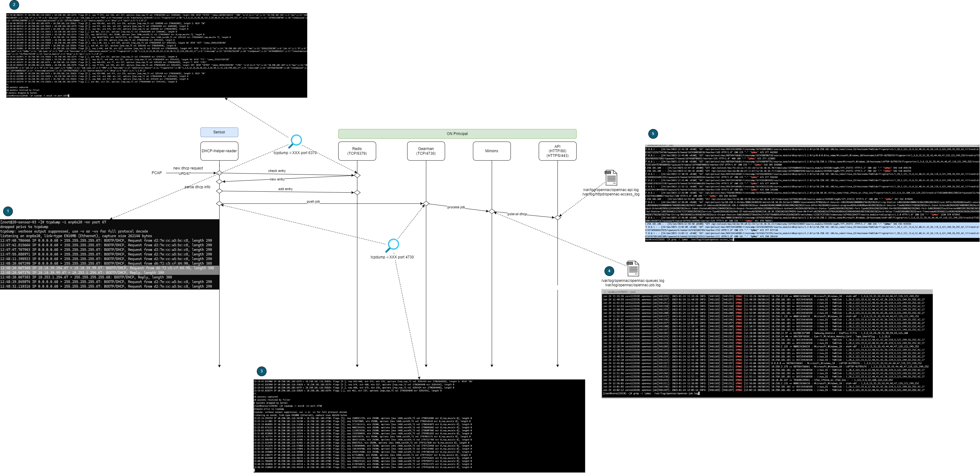Select the Minions box
The image size is (980, 473).
pyautogui.click(x=491, y=151)
